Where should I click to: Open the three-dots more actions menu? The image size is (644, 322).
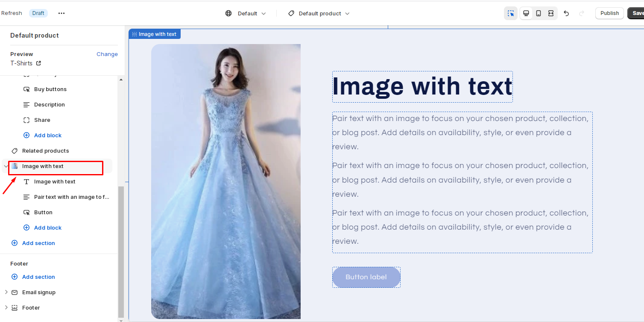click(61, 13)
